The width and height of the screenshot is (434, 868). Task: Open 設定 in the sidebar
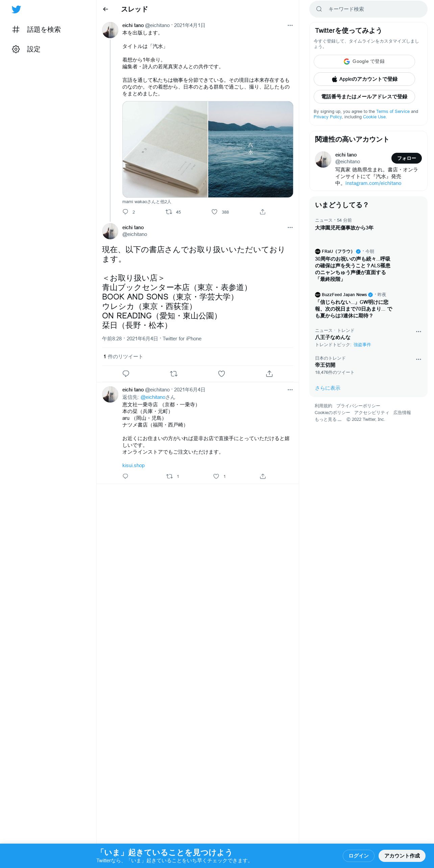[26, 49]
